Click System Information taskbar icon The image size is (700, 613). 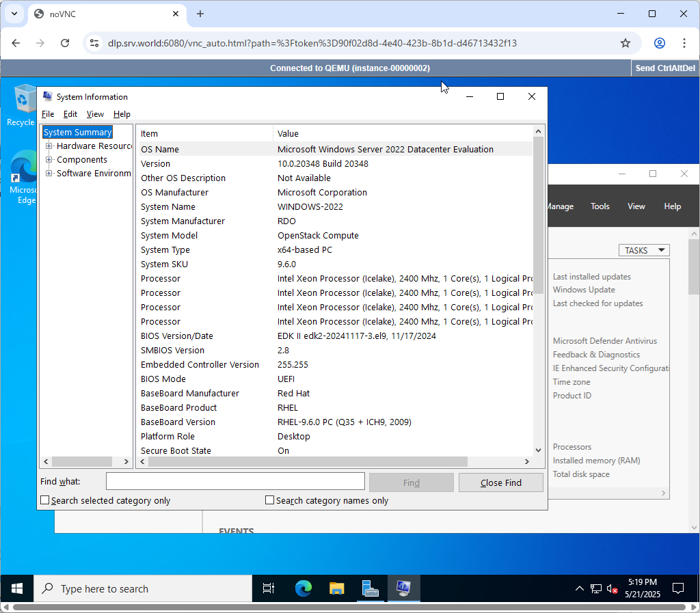(x=403, y=589)
